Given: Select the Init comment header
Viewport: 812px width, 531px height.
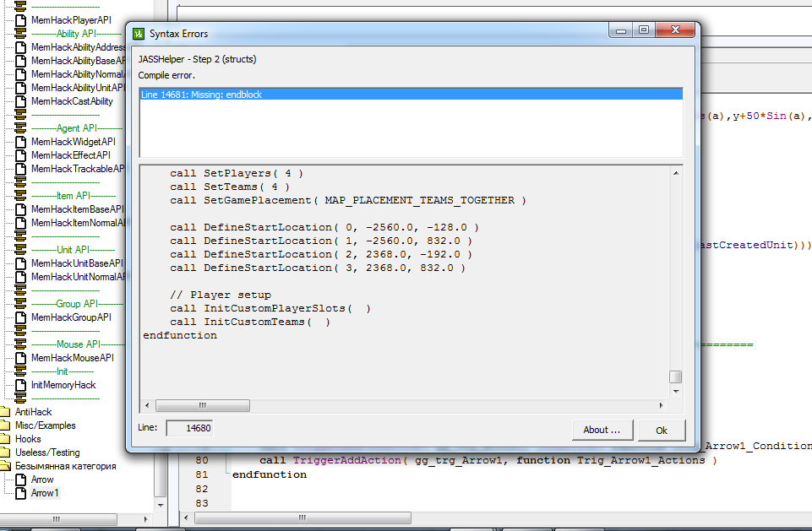Looking at the screenshot, I should tap(63, 371).
